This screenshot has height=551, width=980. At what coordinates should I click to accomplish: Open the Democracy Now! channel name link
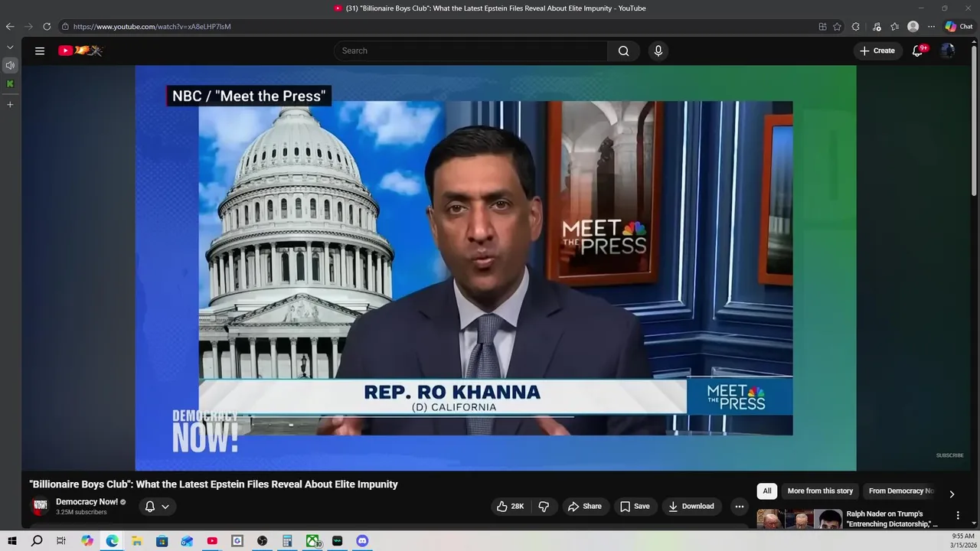(87, 502)
